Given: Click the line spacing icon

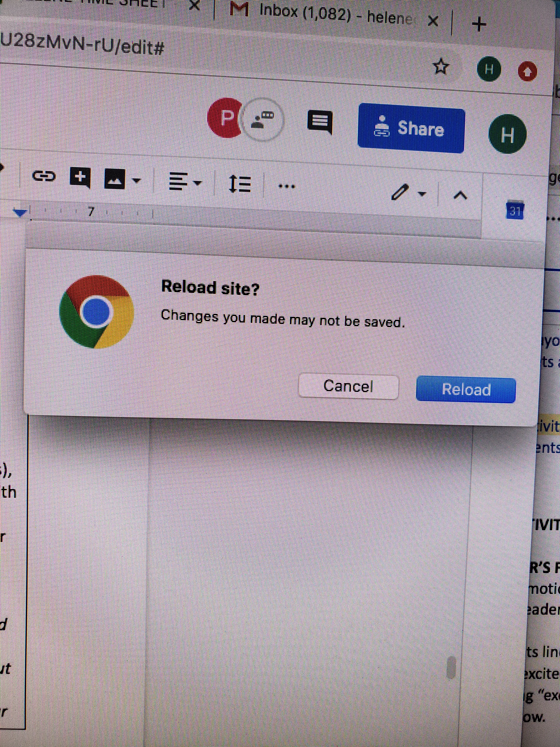Looking at the screenshot, I should (x=240, y=184).
